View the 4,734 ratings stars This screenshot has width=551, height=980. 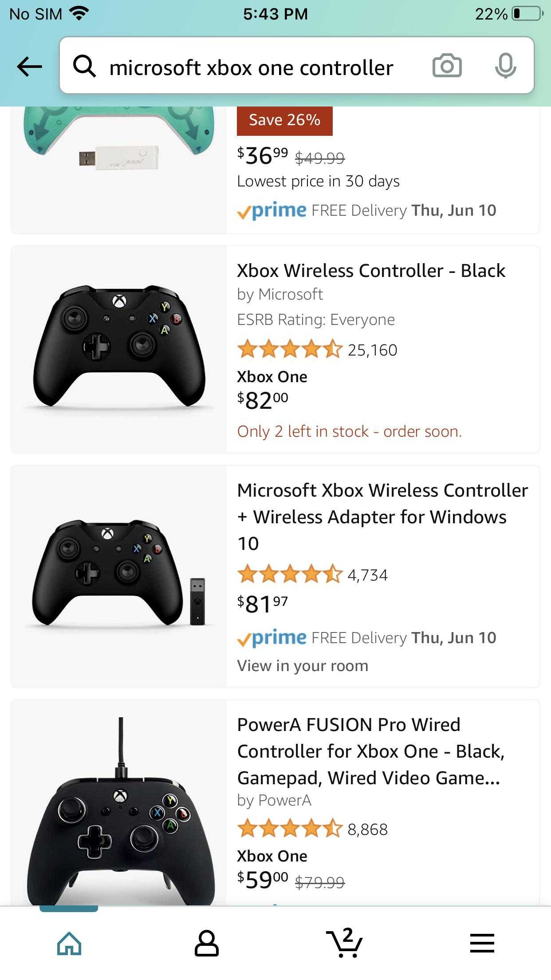coord(290,575)
